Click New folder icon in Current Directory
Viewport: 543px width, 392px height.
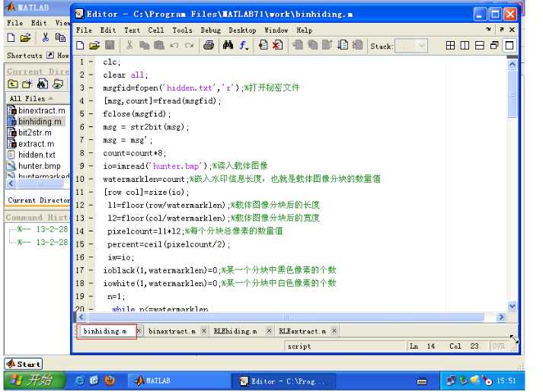pyautogui.click(x=27, y=84)
